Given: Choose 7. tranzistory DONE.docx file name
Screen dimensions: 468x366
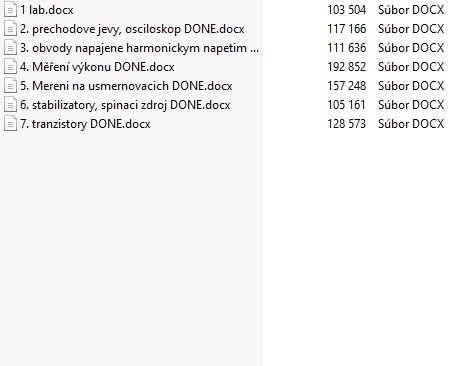Looking at the screenshot, I should [x=85, y=124].
